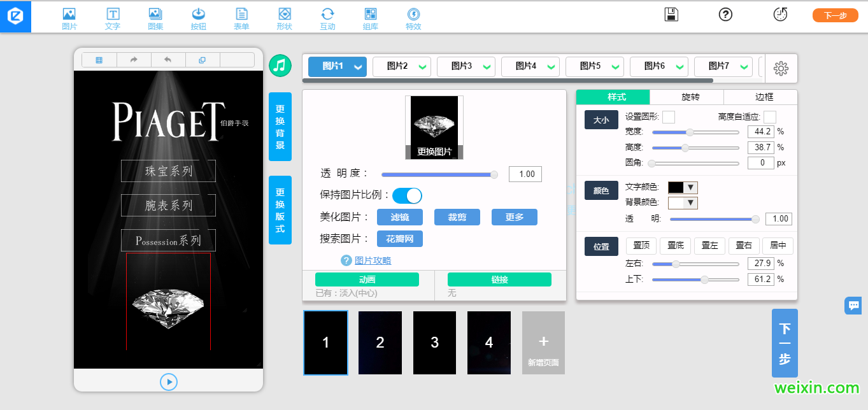Expand the 图片4 dropdown arrow
The height and width of the screenshot is (410, 868).
click(x=551, y=67)
